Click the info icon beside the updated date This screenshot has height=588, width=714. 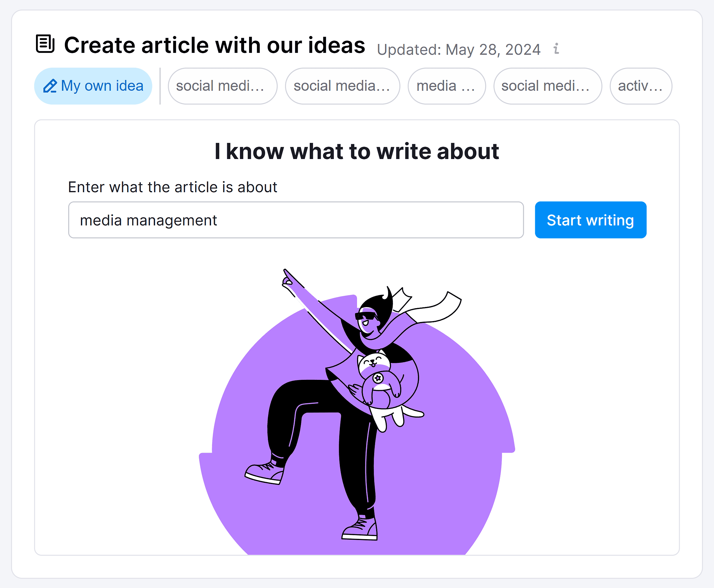point(556,49)
